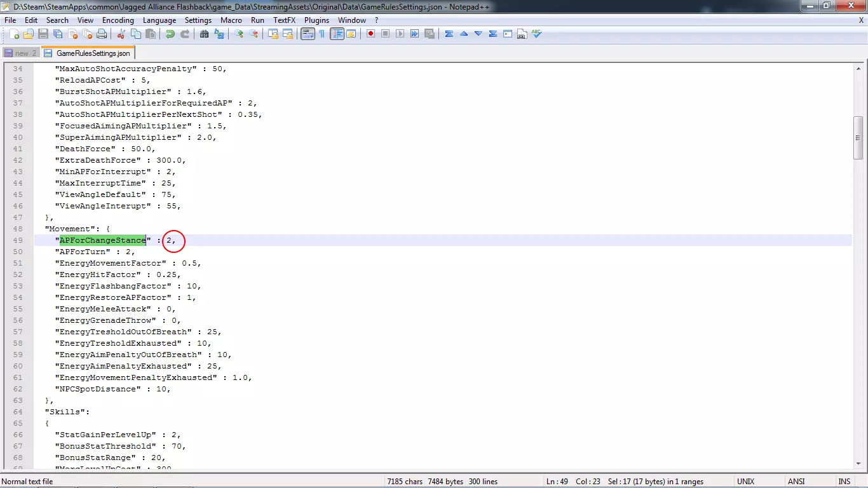This screenshot has height=488, width=868.
Task: Click the blue up triangle toolbar icon
Action: point(463,34)
